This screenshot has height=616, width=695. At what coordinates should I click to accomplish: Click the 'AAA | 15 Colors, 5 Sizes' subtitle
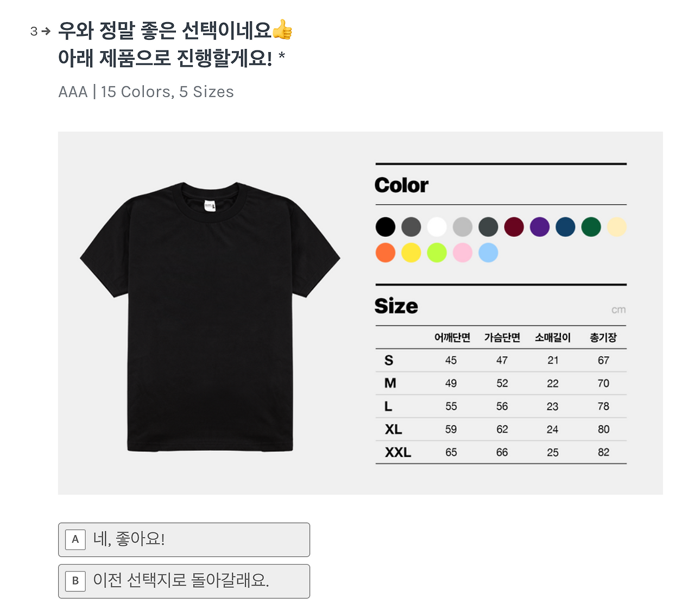(x=146, y=92)
